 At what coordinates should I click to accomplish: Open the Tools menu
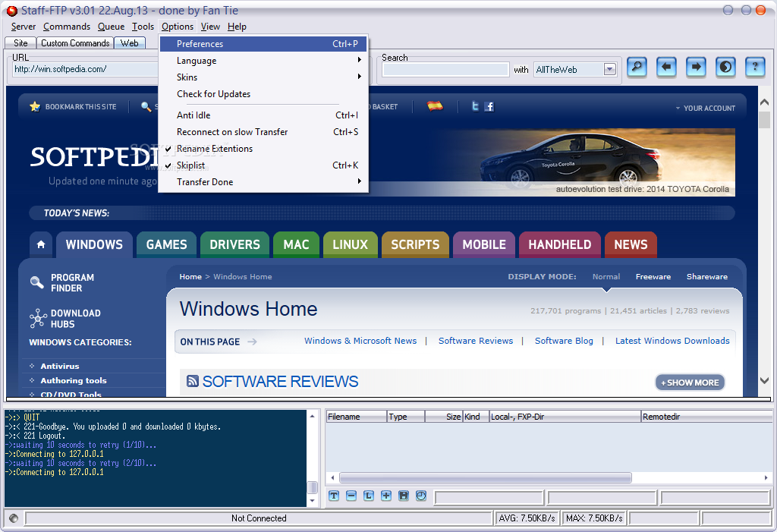(x=143, y=27)
